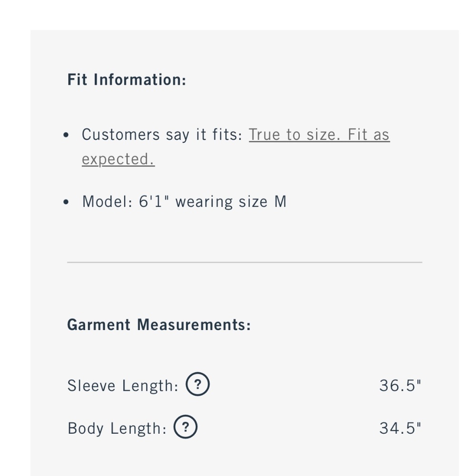Select the 'Fit Information:' heading

point(127,79)
